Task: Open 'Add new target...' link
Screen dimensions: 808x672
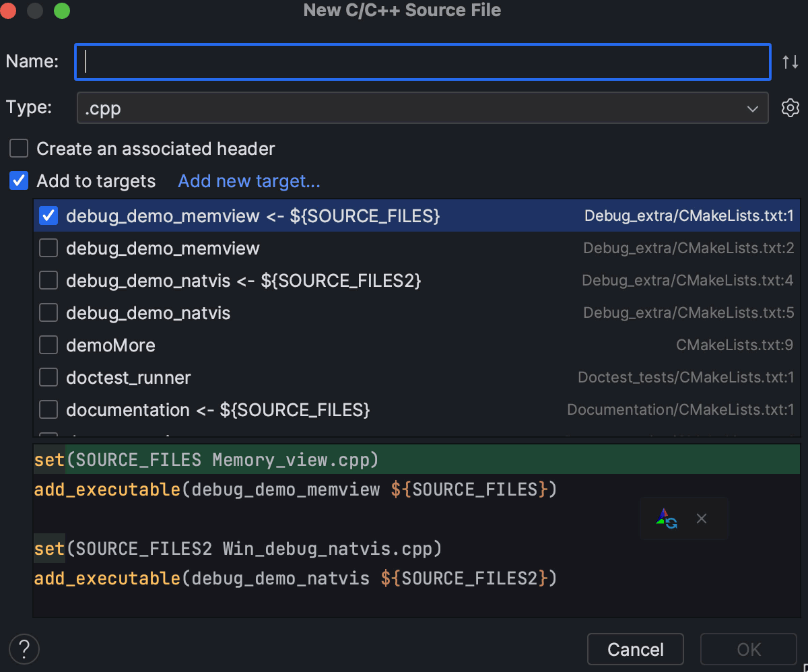Action: pos(248,180)
